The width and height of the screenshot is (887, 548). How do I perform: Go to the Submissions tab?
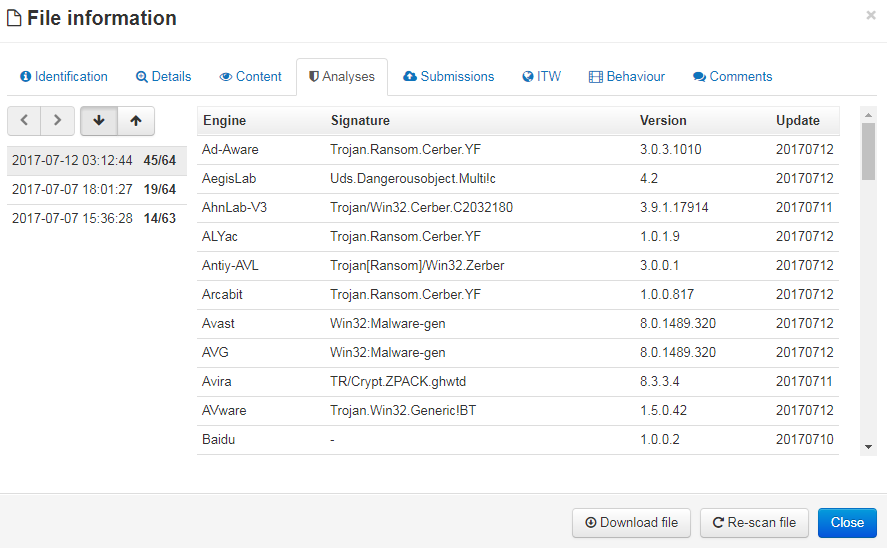point(448,76)
